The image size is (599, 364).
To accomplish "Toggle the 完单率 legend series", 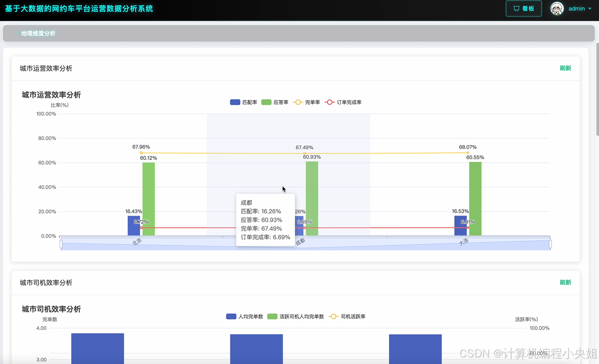I will [306, 102].
